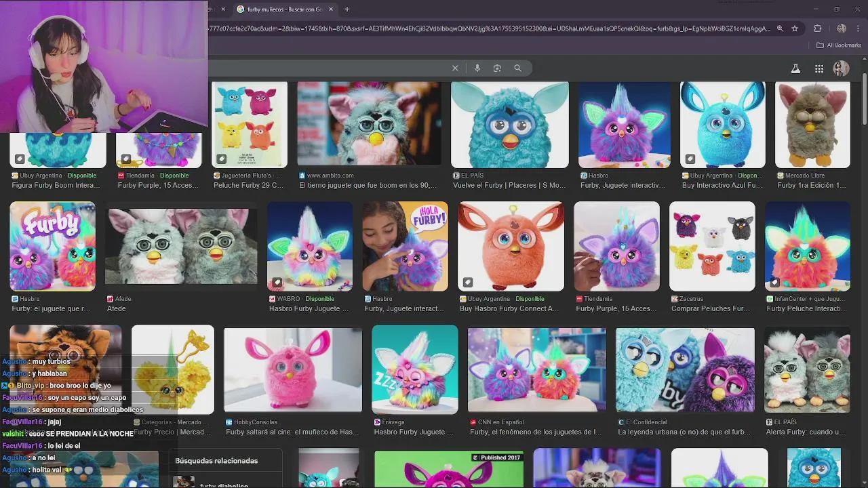
Task: Click 'Búsquedas relacionadas' heading
Action: 216,461
